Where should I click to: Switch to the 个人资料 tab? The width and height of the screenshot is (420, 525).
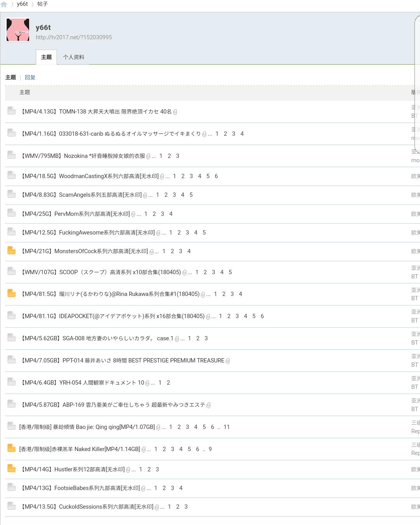[73, 57]
